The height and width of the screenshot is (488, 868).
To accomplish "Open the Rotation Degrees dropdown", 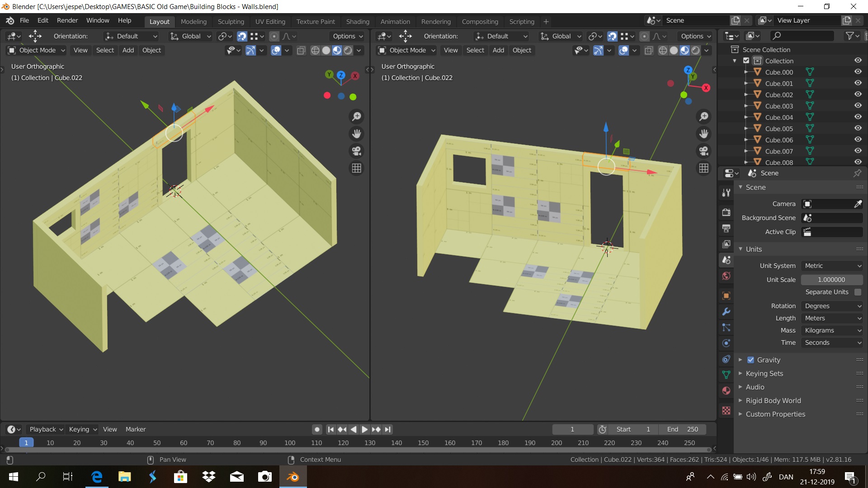I will [832, 306].
